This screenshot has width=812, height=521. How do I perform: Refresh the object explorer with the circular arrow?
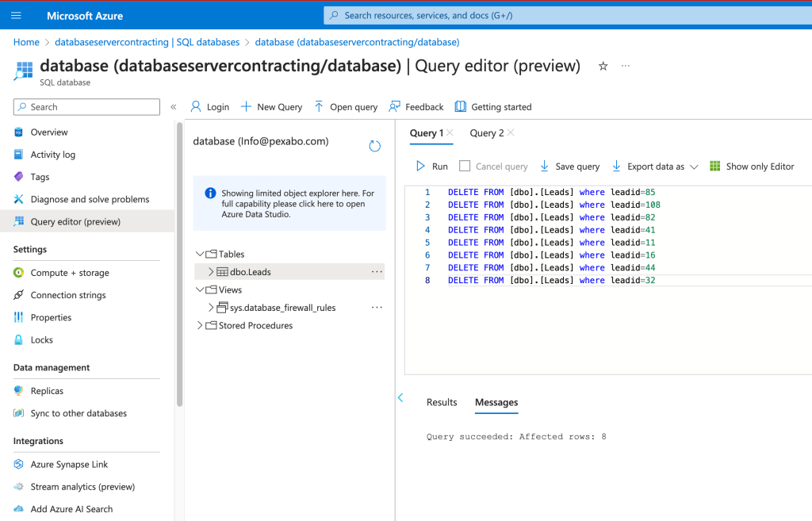375,146
